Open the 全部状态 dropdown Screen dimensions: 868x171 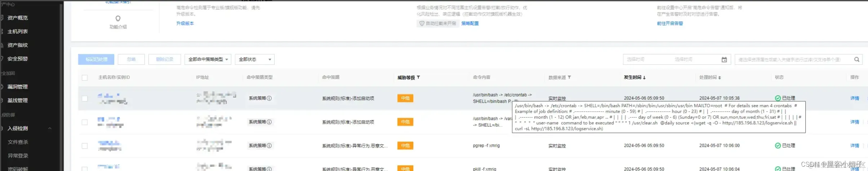coord(255,59)
